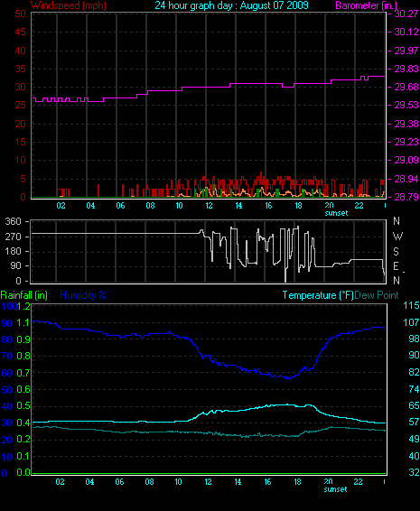Click the Windspeed (mph) axis title

click(69, 5)
